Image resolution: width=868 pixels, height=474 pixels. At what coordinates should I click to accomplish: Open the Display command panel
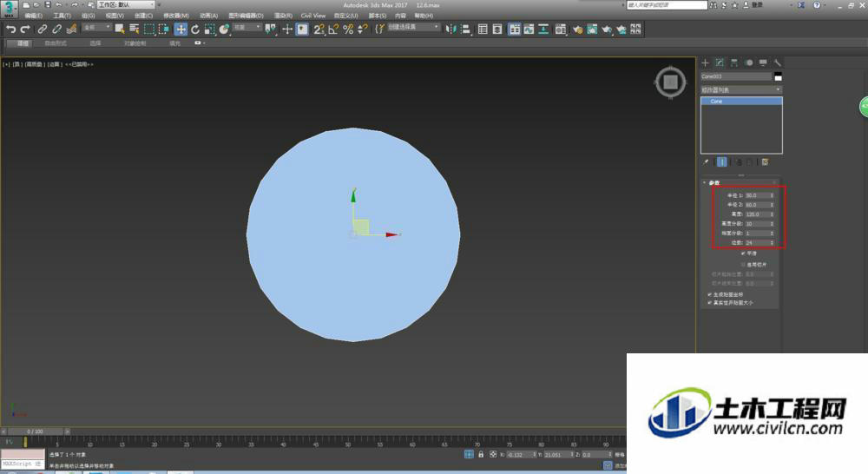point(763,63)
